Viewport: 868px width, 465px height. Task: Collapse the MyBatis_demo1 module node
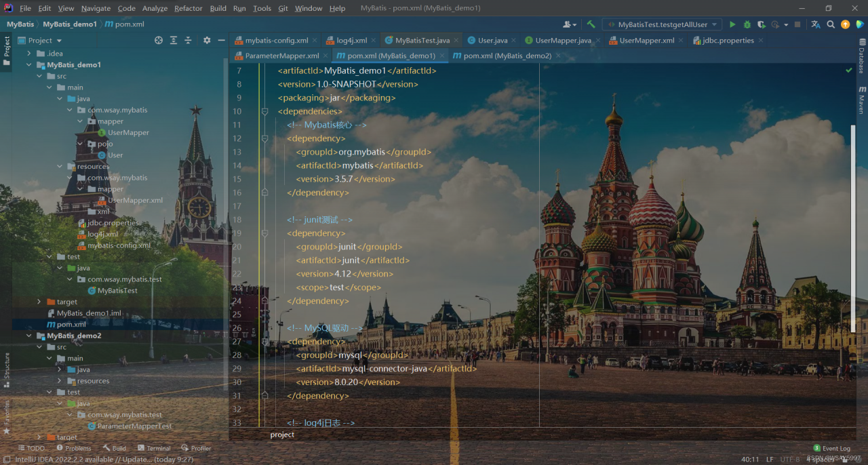click(29, 65)
